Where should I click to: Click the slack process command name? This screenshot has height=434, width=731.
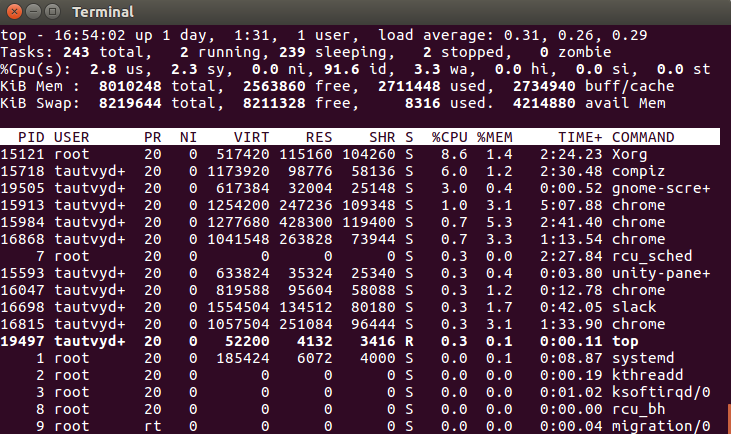632,307
